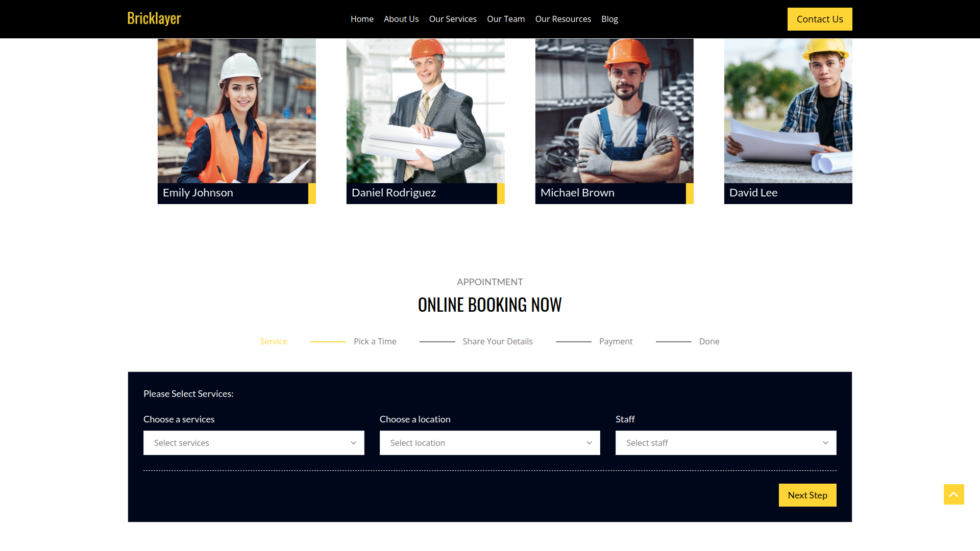980x551 pixels.
Task: Open Our Team page link
Action: coord(506,19)
